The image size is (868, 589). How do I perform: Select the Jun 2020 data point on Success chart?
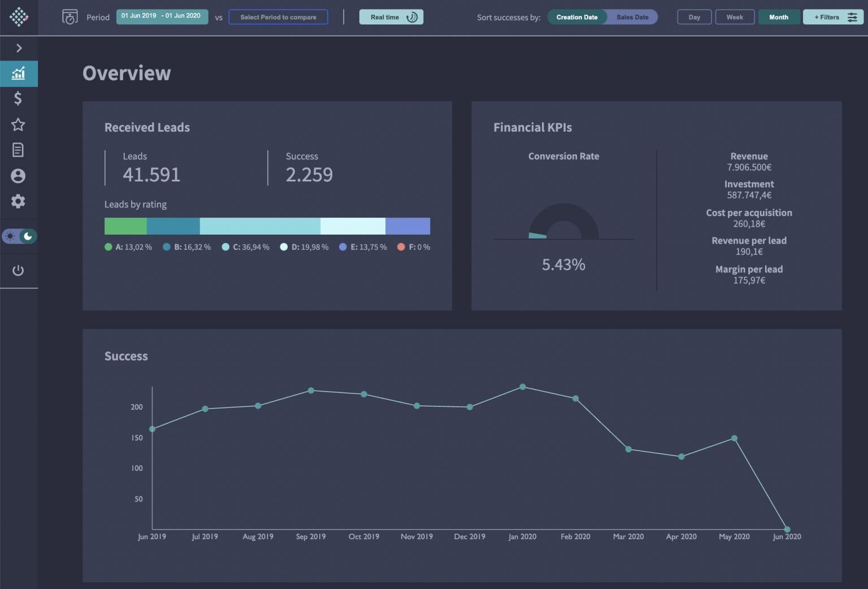(787, 527)
